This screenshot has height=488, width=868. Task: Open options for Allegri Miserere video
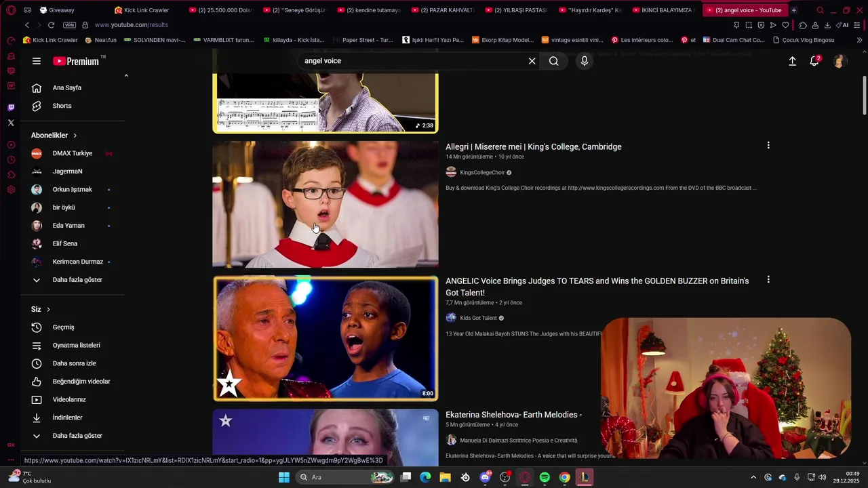[x=768, y=146]
